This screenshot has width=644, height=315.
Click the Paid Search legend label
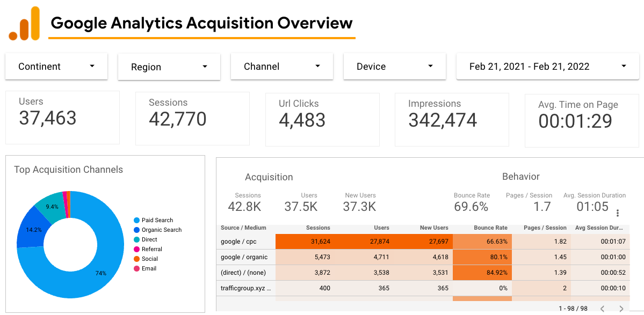pos(157,220)
